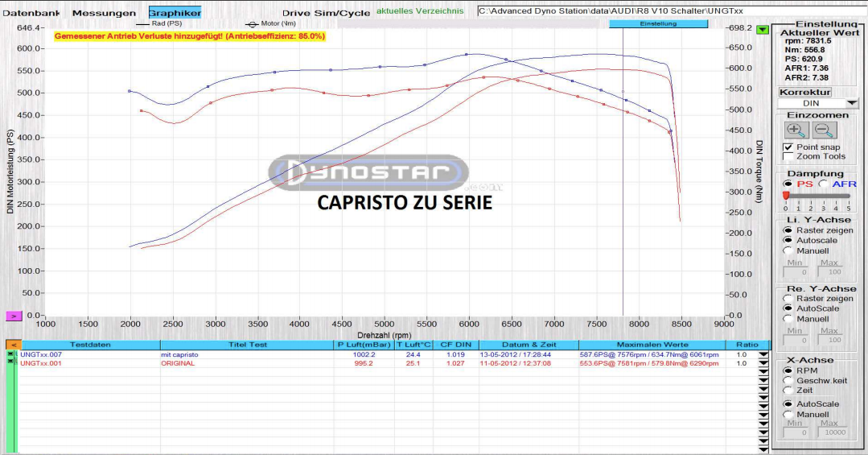
Task: Select Raster zeigen under Li. Y-Achse
Action: [x=788, y=230]
